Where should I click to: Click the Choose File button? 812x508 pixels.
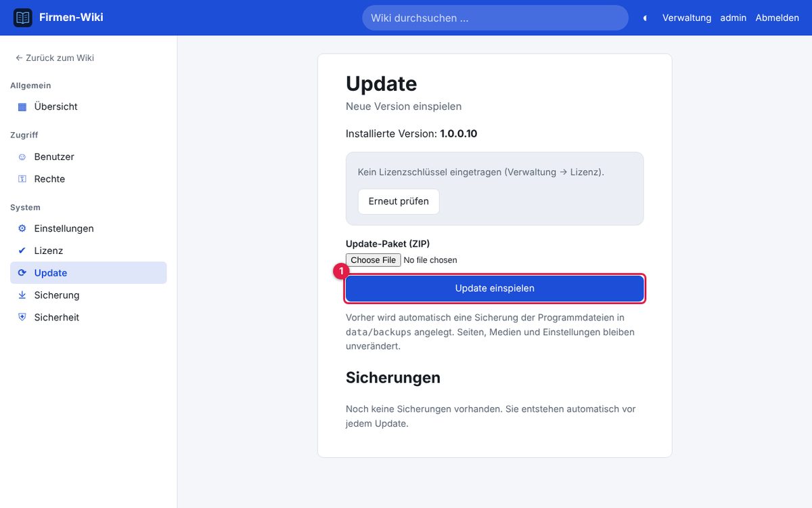(x=374, y=260)
